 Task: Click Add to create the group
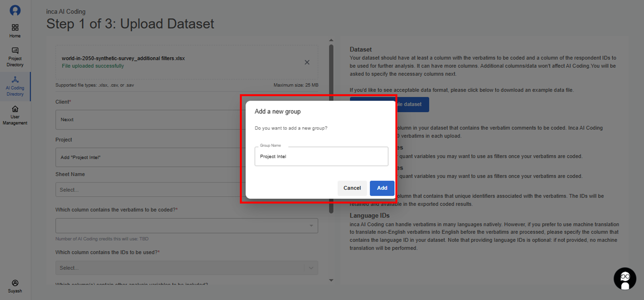pos(382,188)
